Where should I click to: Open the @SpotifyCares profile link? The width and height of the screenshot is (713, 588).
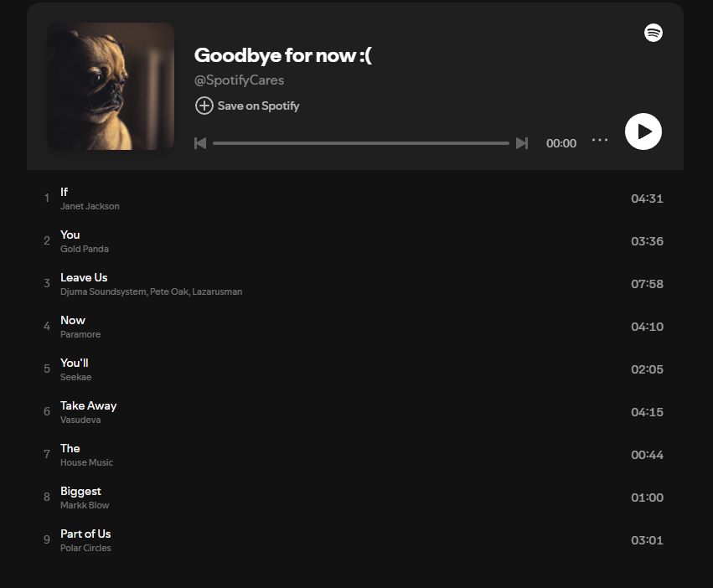(239, 80)
